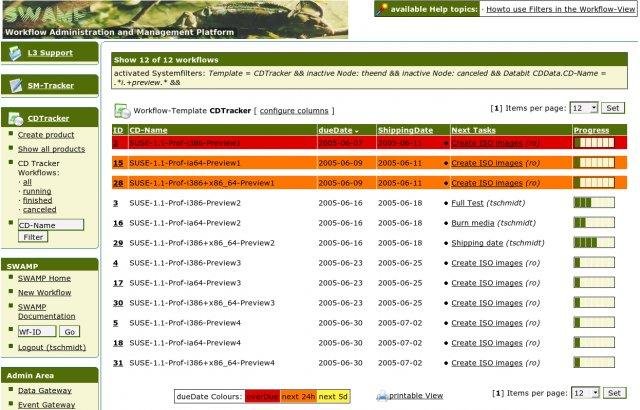Image resolution: width=640 pixels, height=410 pixels.
Task: Sort by Progress column header
Action: 591,130
